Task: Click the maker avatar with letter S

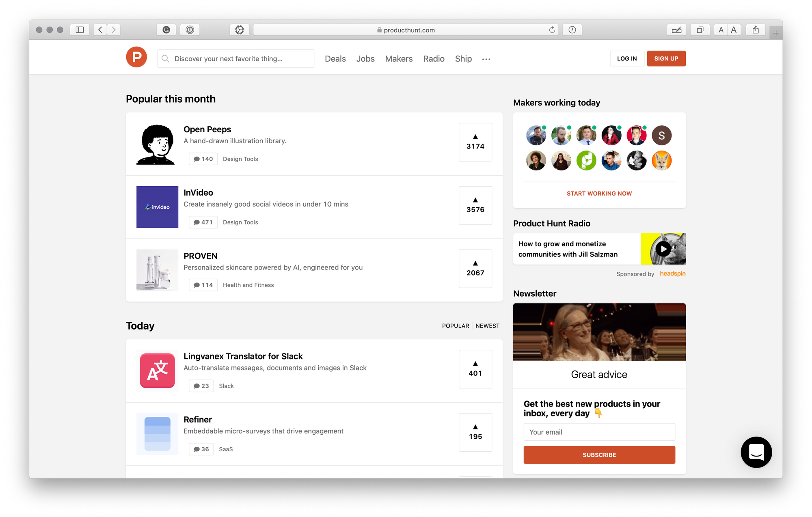Action: (661, 136)
